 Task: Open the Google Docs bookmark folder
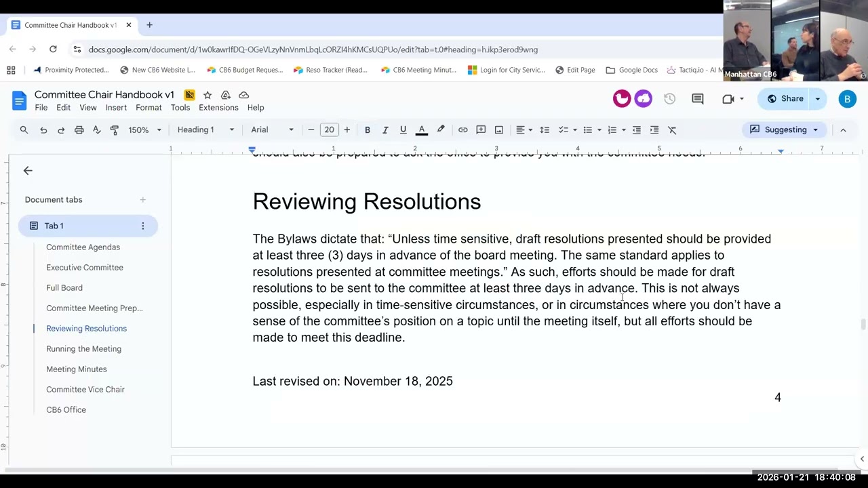[631, 70]
